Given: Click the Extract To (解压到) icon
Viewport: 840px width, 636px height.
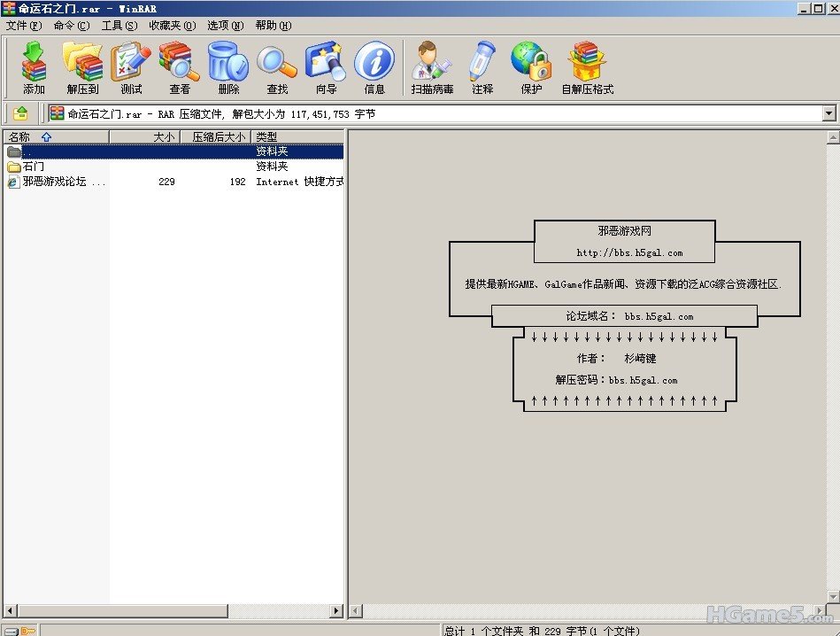Looking at the screenshot, I should (x=82, y=67).
